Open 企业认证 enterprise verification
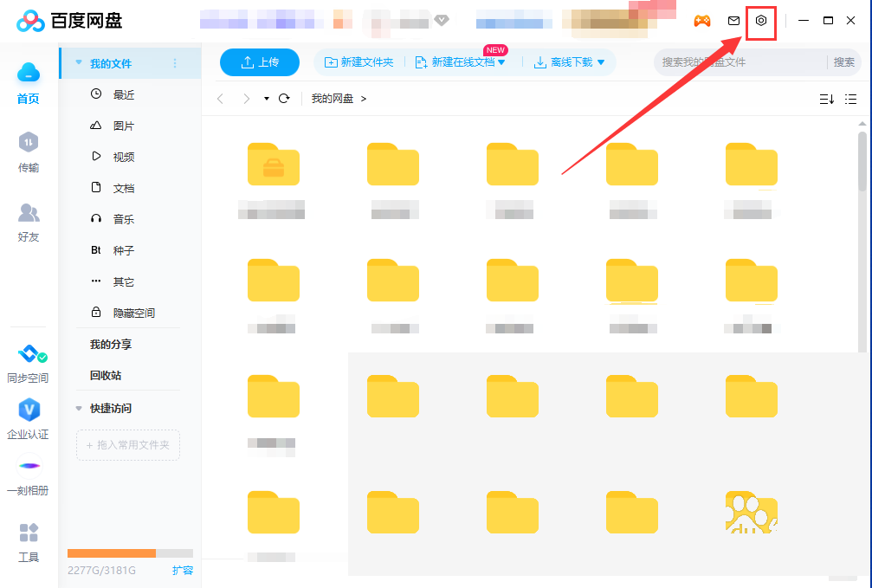The width and height of the screenshot is (872, 588). [28, 418]
